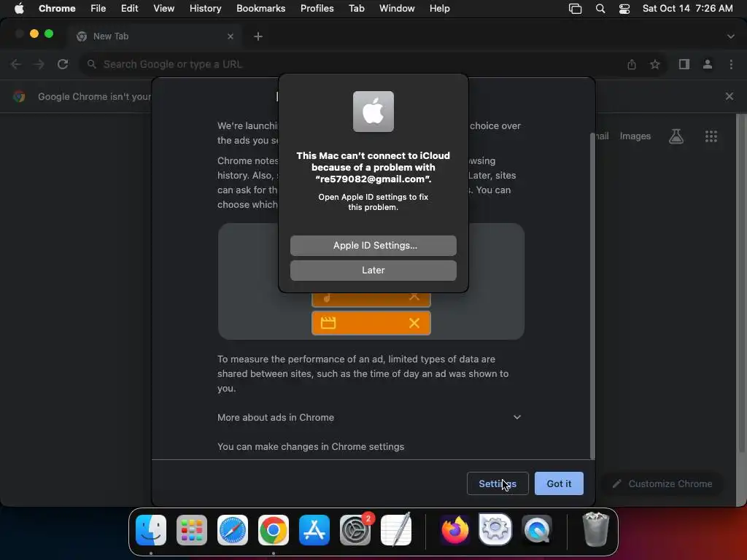Open the Bookmarks menu
This screenshot has width=747, height=560.
click(260, 8)
